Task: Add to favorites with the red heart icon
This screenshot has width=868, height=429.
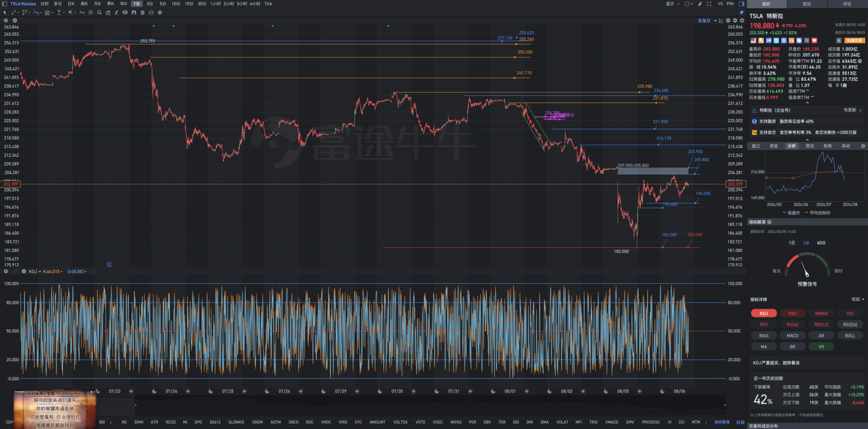Action: pyautogui.click(x=814, y=41)
